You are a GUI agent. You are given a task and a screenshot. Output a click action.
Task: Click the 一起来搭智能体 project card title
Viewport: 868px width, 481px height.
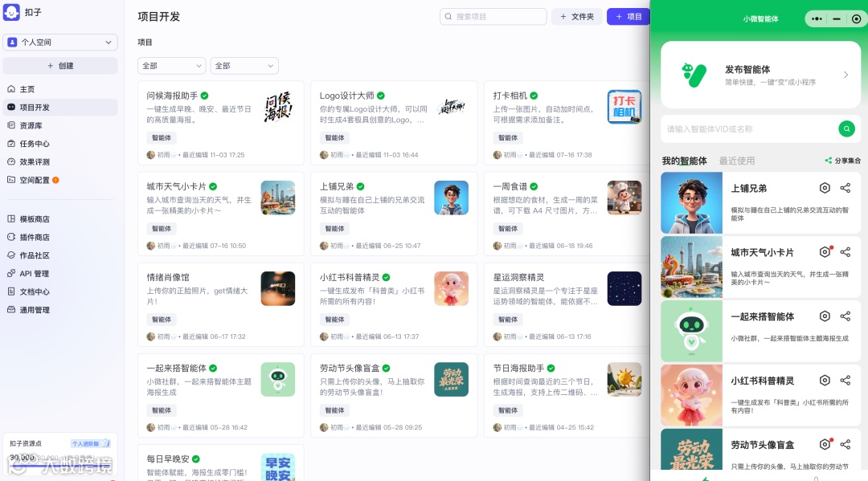177,369
